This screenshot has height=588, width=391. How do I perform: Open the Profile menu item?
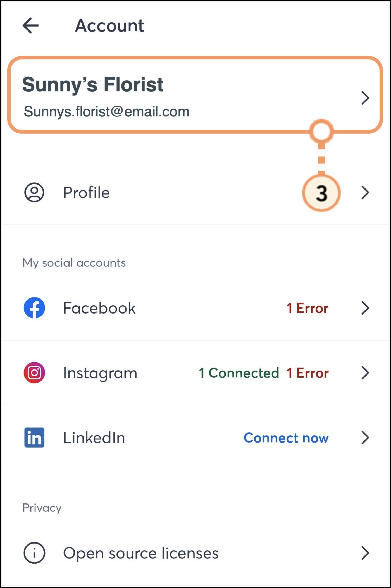86,193
